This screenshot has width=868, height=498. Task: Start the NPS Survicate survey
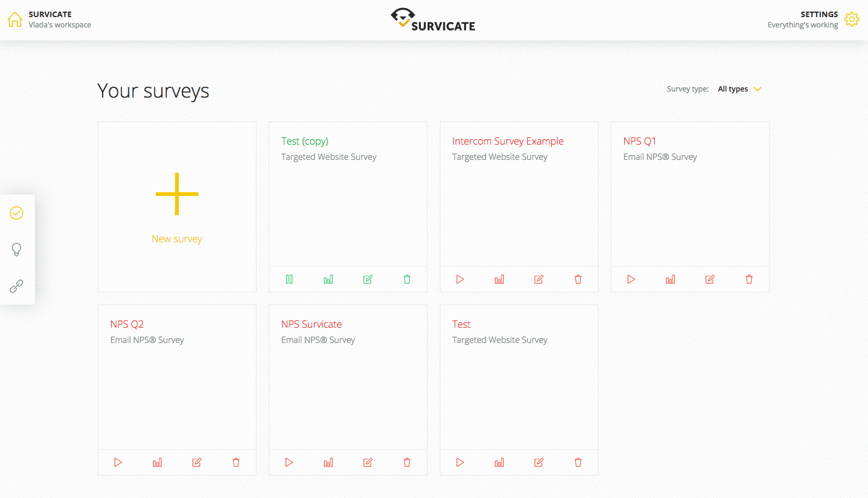290,463
